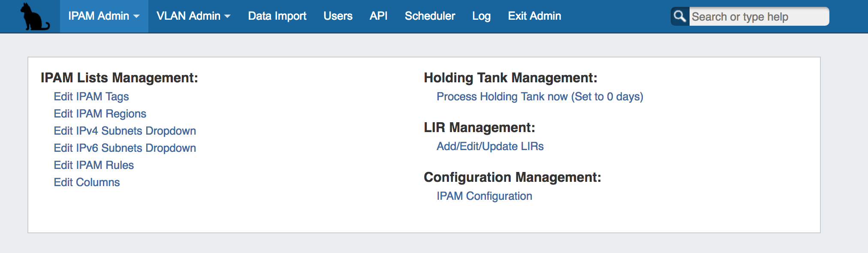Open the Data Import page
The height and width of the screenshot is (253, 868).
click(277, 16)
